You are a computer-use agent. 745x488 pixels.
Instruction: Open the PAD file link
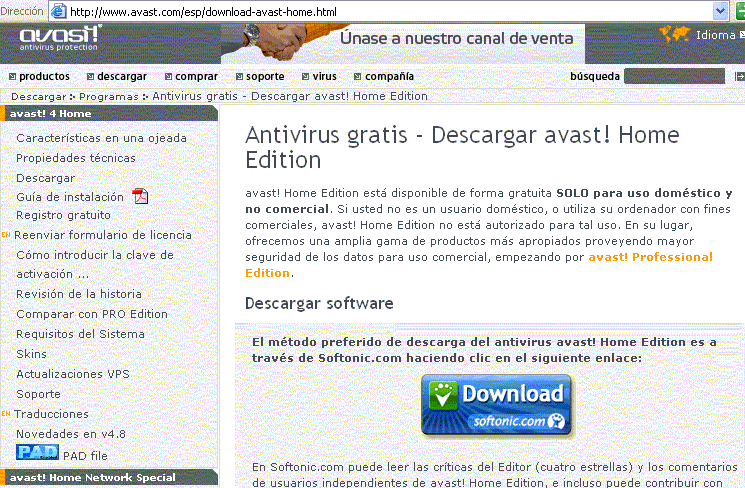[x=85, y=456]
